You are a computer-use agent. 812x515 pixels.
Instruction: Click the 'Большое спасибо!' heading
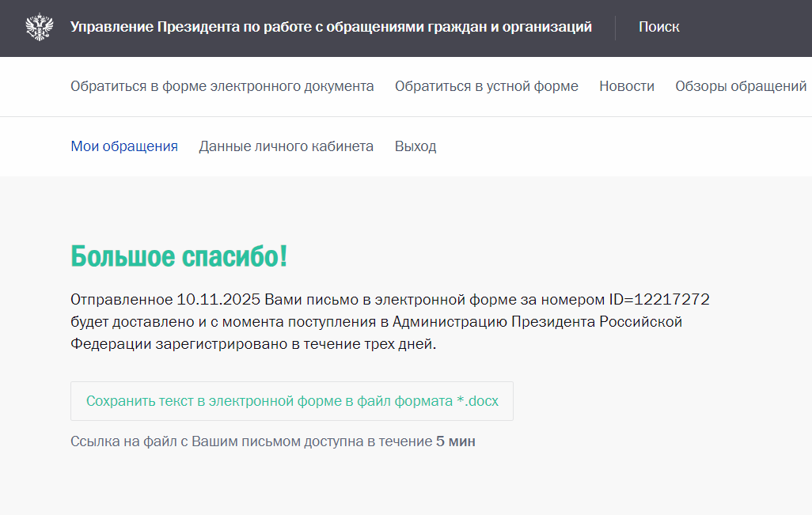click(x=179, y=256)
